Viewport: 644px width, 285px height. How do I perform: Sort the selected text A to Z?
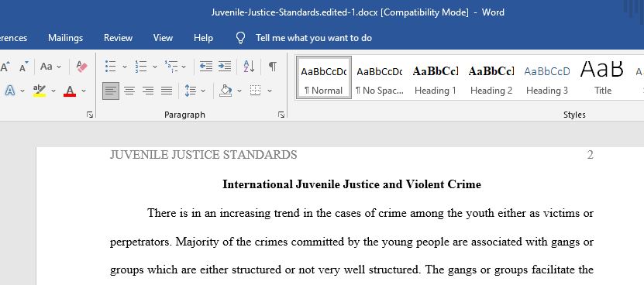pos(249,66)
